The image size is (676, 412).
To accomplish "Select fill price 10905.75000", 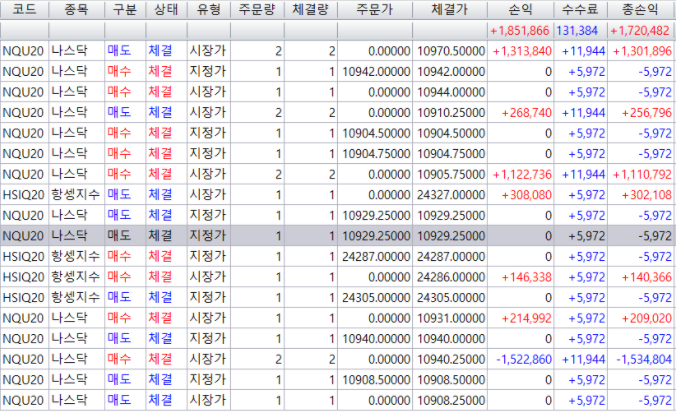I will (x=451, y=174).
